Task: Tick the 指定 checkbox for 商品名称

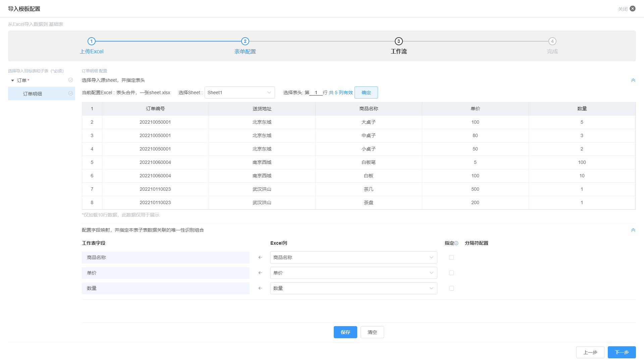Action: pos(451,257)
